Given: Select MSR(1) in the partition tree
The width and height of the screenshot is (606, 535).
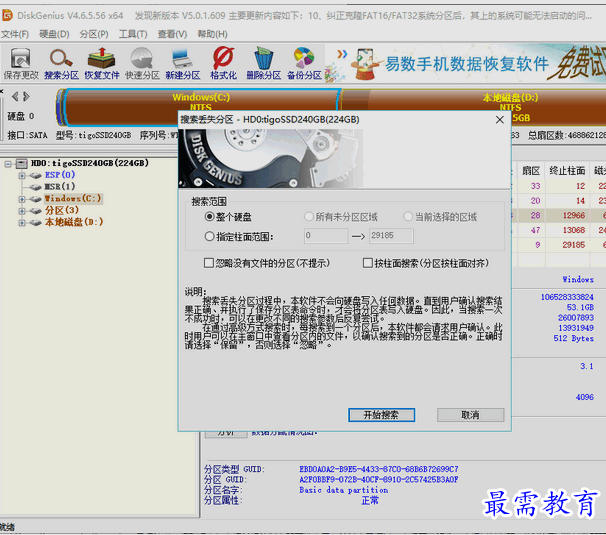Looking at the screenshot, I should (x=60, y=187).
